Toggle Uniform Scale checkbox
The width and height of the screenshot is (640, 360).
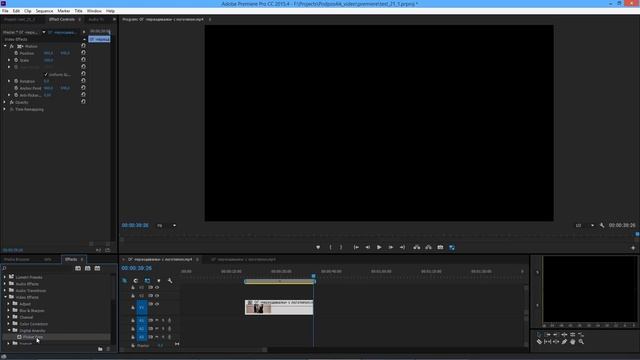[x=46, y=74]
